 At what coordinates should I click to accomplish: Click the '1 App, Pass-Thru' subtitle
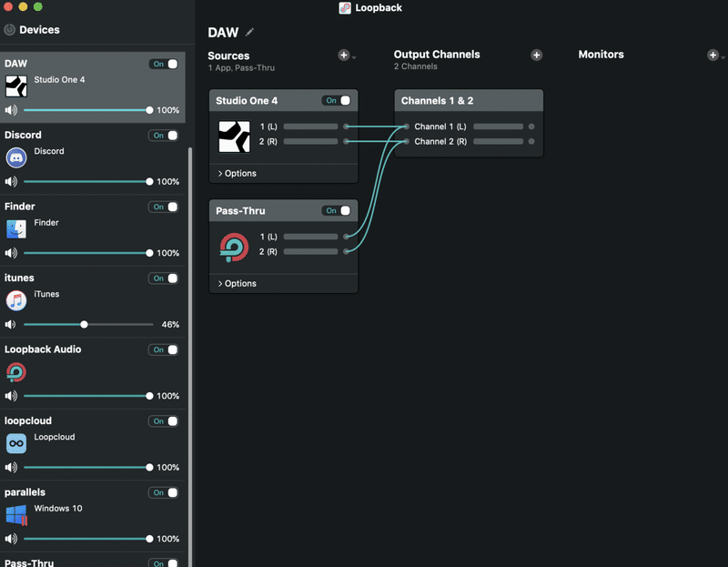[241, 67]
